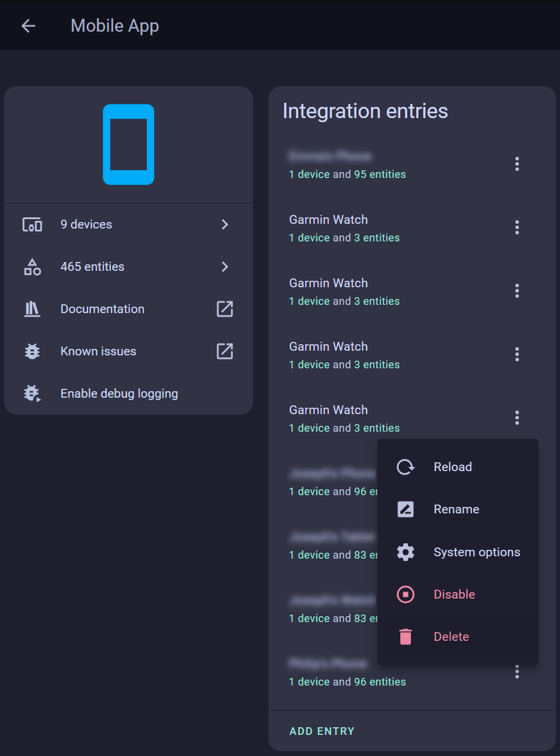This screenshot has width=560, height=756.
Task: Disable the selected Garmin Watch entry
Action: (x=454, y=594)
